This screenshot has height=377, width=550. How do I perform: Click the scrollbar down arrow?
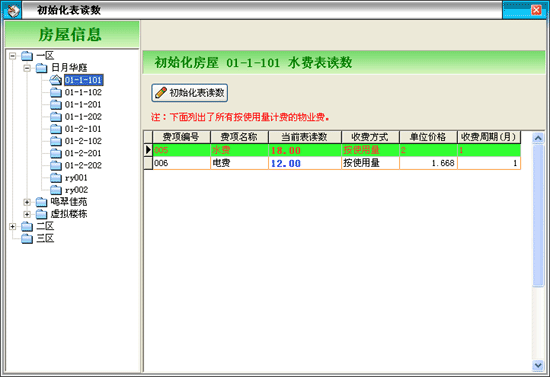(538, 365)
